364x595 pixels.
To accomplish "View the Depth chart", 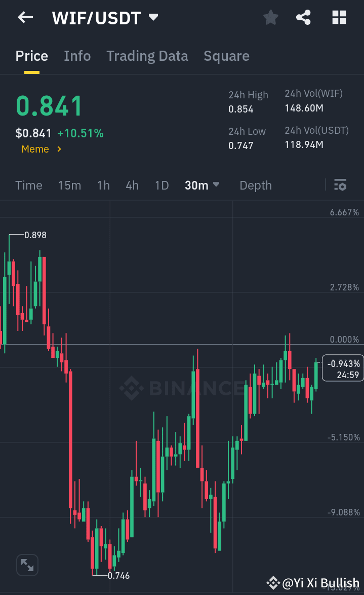I will pyautogui.click(x=255, y=185).
